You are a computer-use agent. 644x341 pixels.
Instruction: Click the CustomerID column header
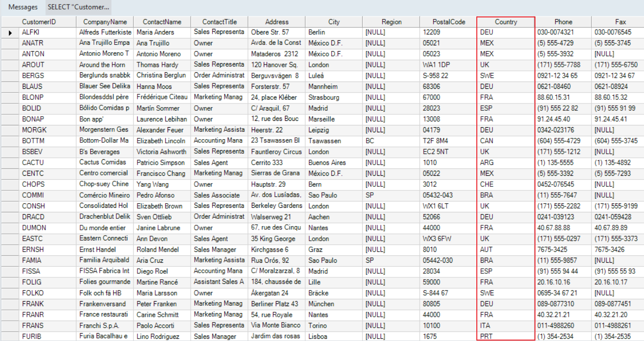tap(38, 22)
